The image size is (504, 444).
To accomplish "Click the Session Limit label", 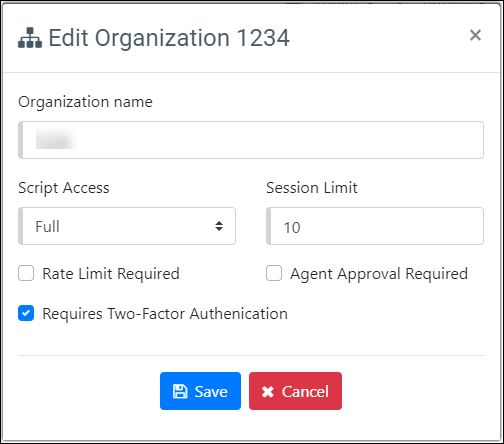I will [x=312, y=188].
